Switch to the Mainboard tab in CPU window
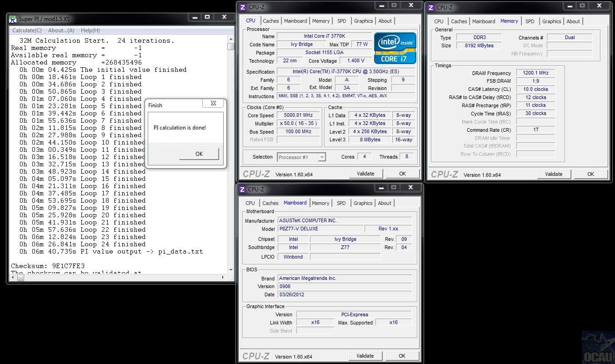 click(295, 21)
